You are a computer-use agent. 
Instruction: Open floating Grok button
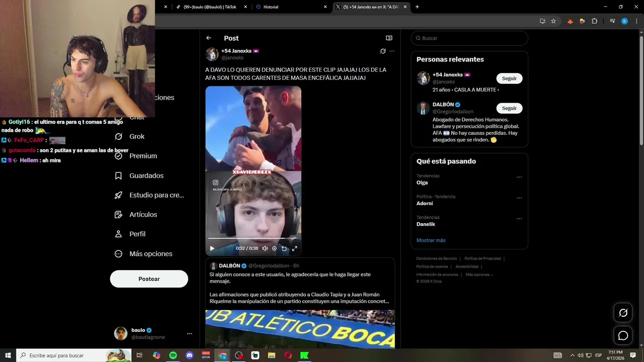(623, 313)
